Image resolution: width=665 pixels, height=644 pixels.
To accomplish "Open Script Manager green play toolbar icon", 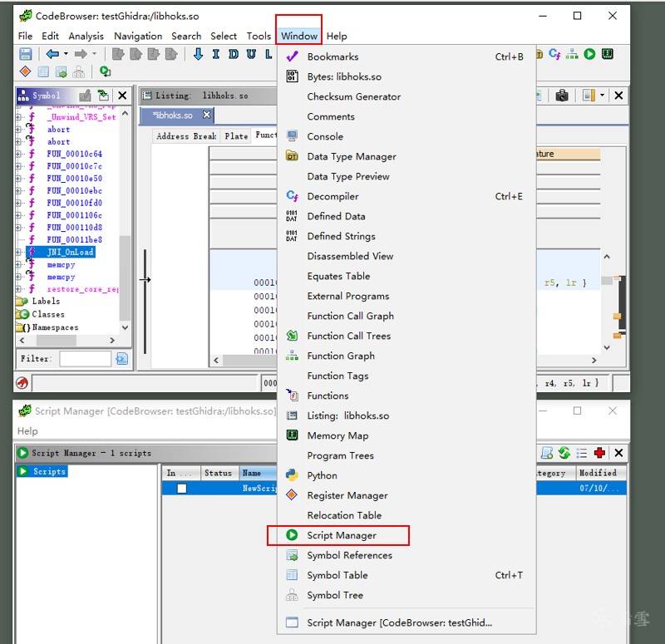I will (589, 54).
